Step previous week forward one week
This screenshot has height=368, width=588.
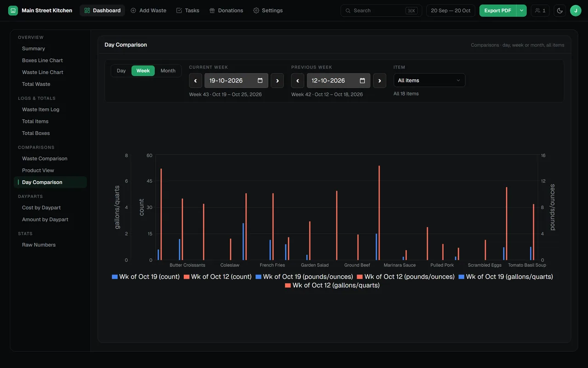tap(379, 80)
